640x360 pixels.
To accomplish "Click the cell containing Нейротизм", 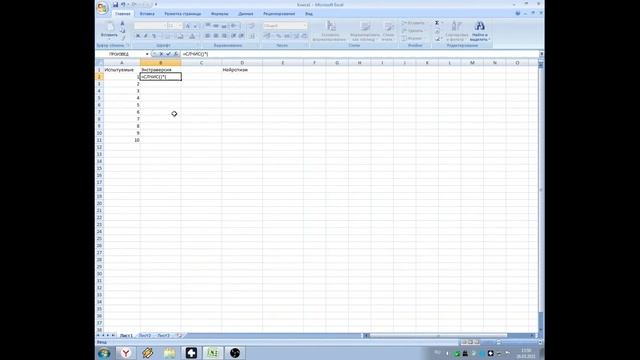I will [x=242, y=70].
